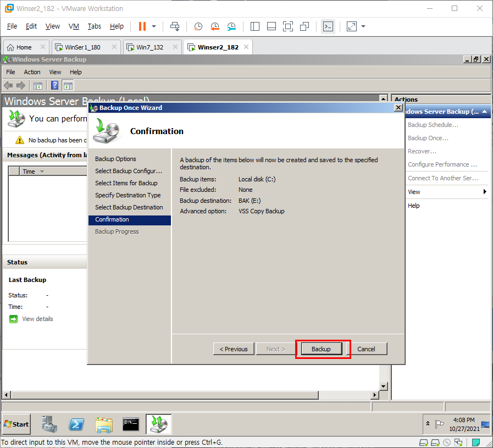The height and width of the screenshot is (448, 493).
Task: Switch to the WinSer1_180 tab
Action: [82, 47]
